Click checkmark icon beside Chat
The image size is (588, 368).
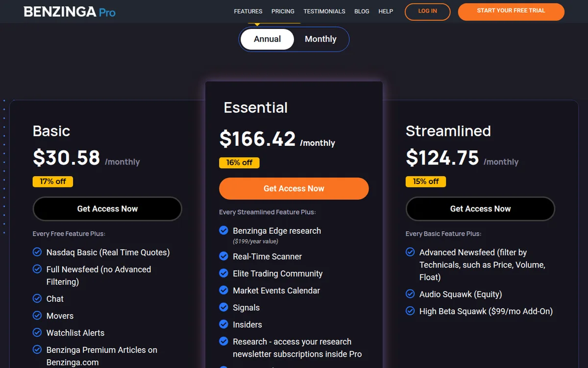37,298
